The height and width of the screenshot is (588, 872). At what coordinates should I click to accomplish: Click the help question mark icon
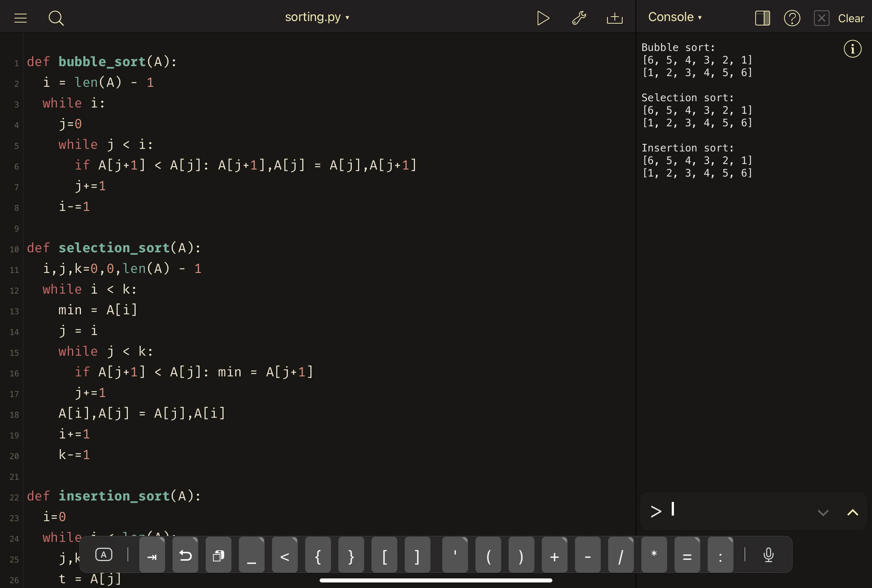(793, 18)
